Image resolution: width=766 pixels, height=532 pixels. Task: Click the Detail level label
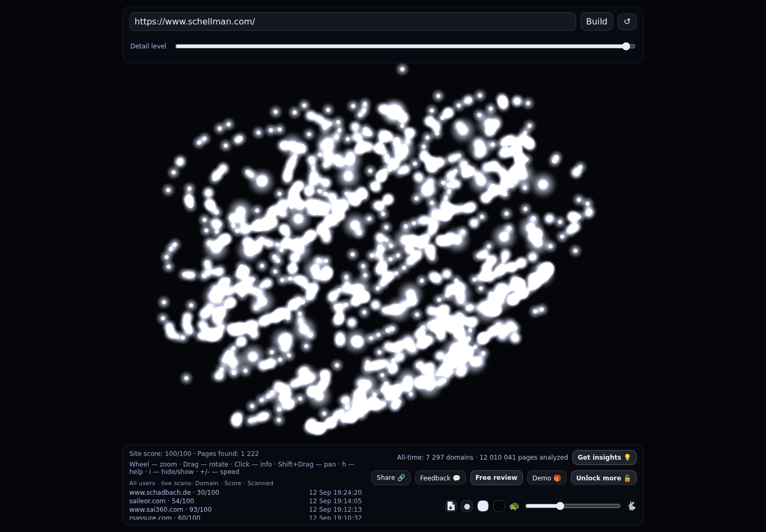148,46
